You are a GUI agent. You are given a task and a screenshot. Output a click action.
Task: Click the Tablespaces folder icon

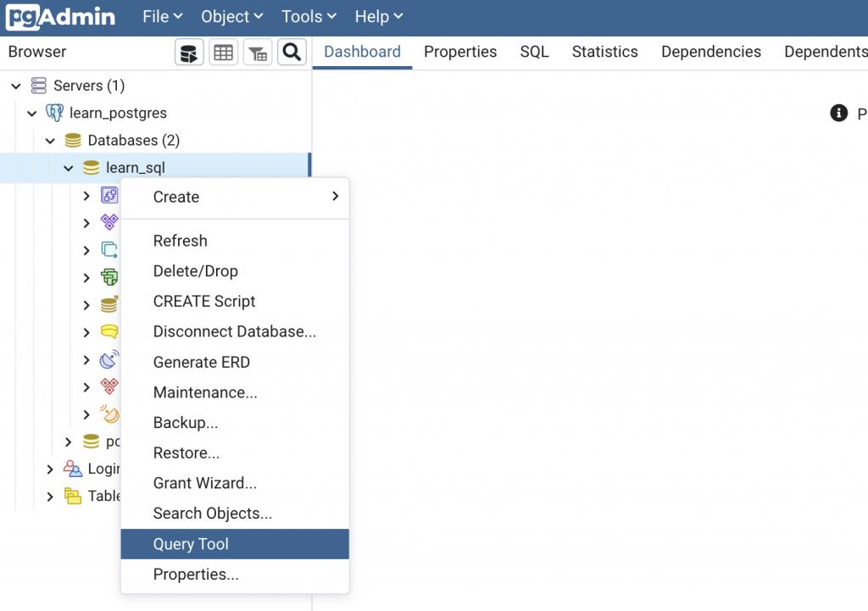(73, 496)
